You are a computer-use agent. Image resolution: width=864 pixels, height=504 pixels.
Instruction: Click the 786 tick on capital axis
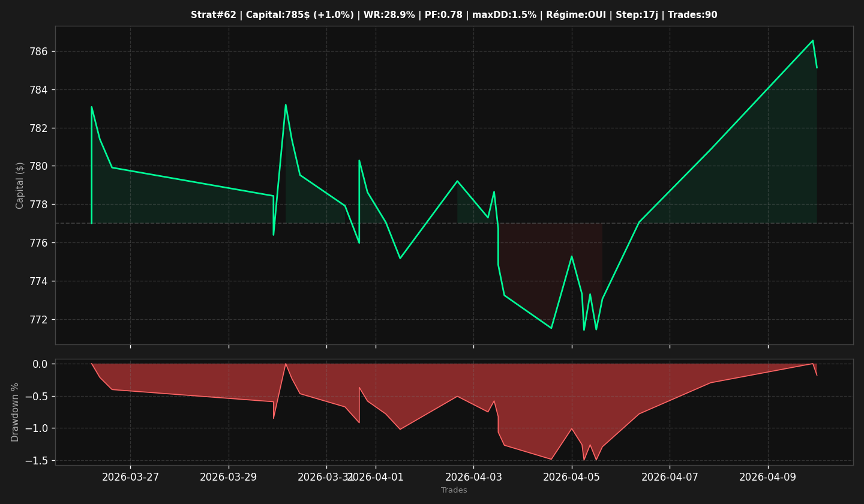[40, 52]
